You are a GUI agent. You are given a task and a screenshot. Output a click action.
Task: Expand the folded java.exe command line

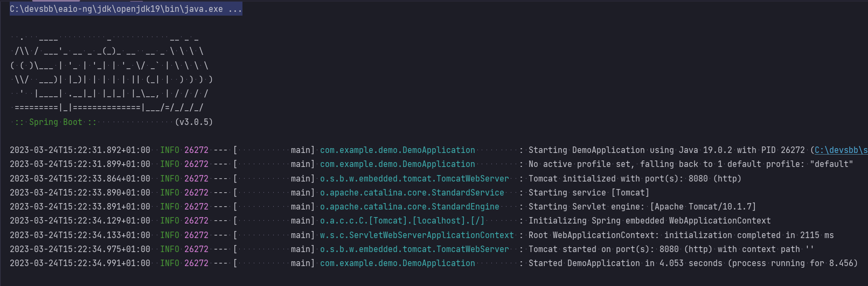126,9
